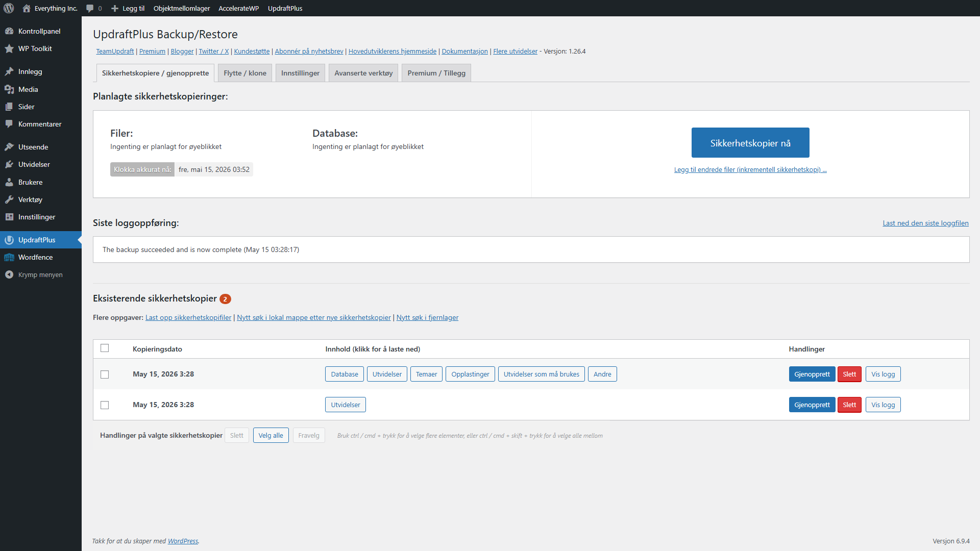980x551 pixels.
Task: Check the second backup row with only Utvidelser
Action: 105,405
